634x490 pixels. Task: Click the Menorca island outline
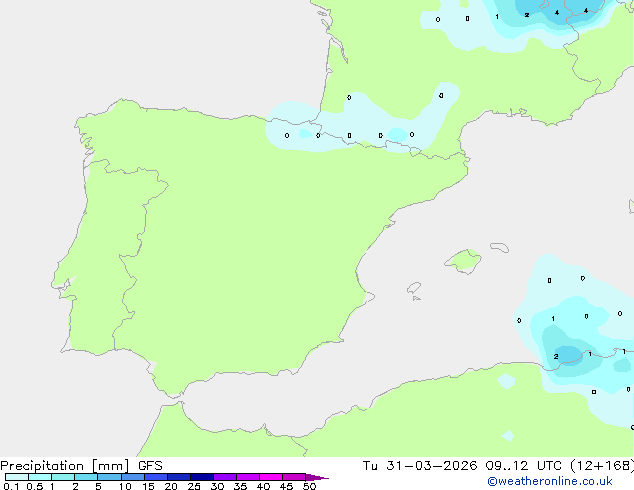(x=499, y=247)
